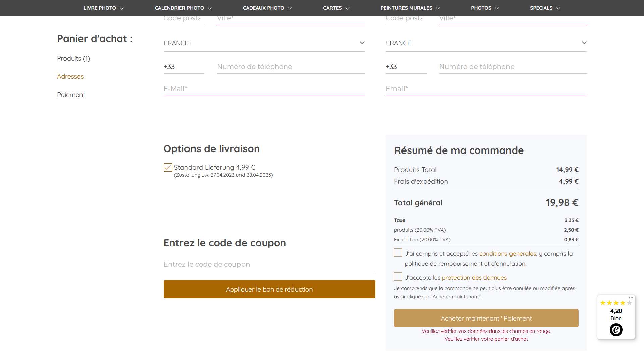Expand the CADEAUX PHOTO menu

tap(267, 8)
